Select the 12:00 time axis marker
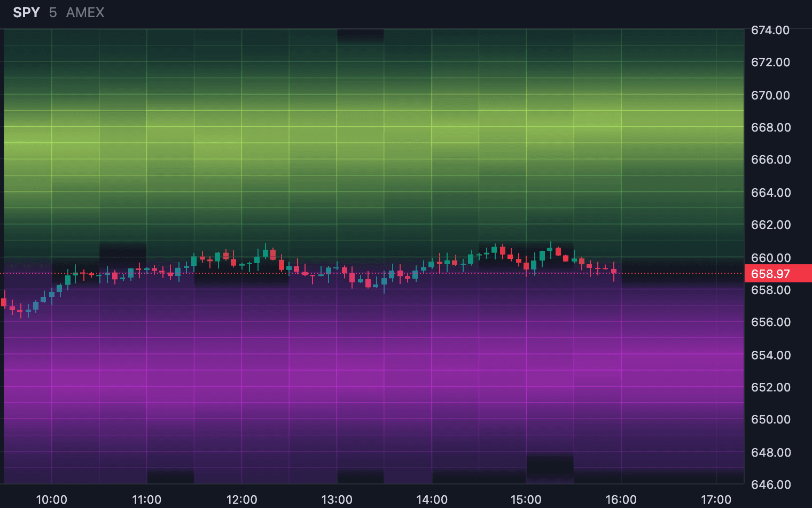Screen dimensions: 812x508 tap(241, 499)
